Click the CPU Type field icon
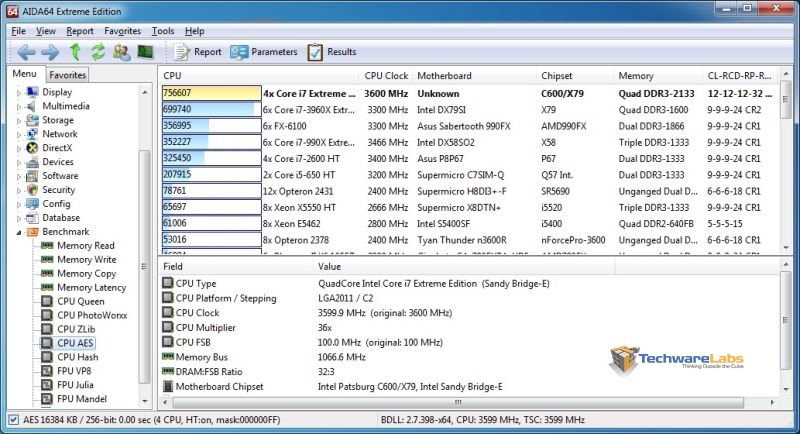800x434 pixels. [x=167, y=283]
